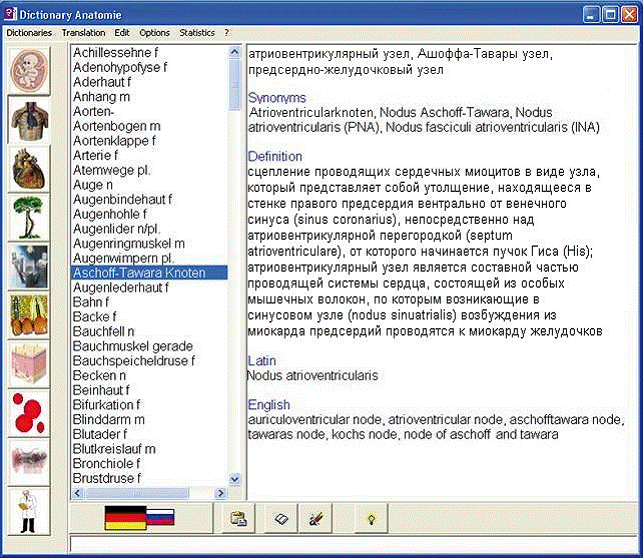Click the 'English' heading in article
Viewport: 643px width, 558px height.
click(269, 405)
